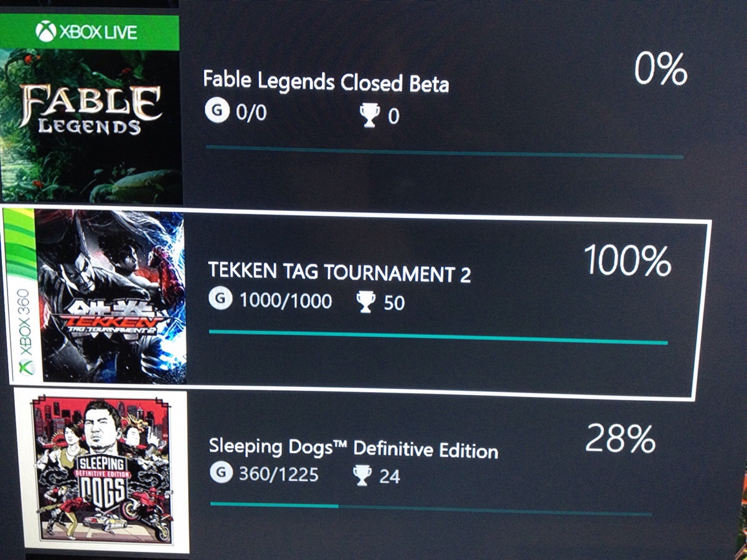747x560 pixels.
Task: Click the Sleeping Dogs progress bar
Action: pyautogui.click(x=431, y=508)
